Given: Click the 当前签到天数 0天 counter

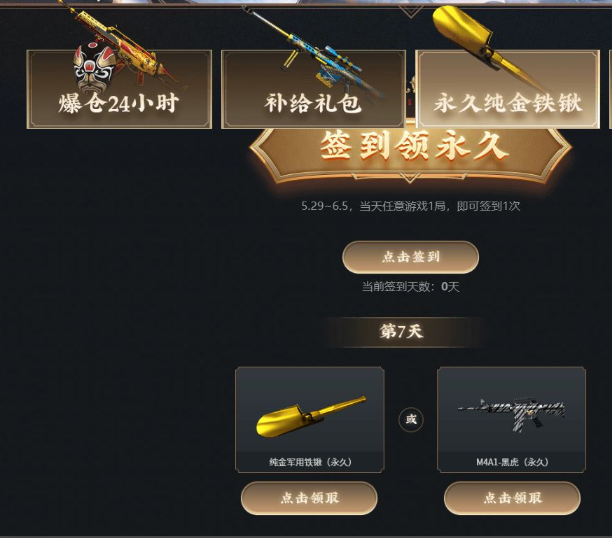Looking at the screenshot, I should (411, 287).
